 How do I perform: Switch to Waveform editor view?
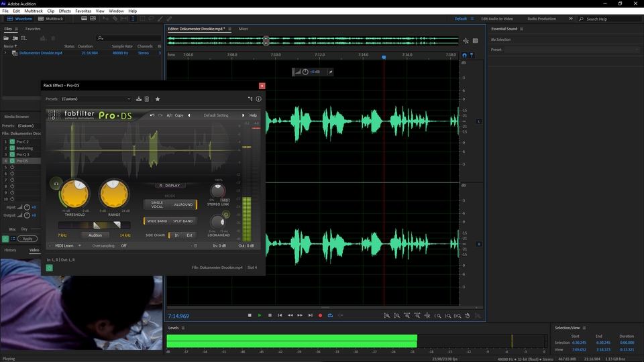tap(19, 19)
